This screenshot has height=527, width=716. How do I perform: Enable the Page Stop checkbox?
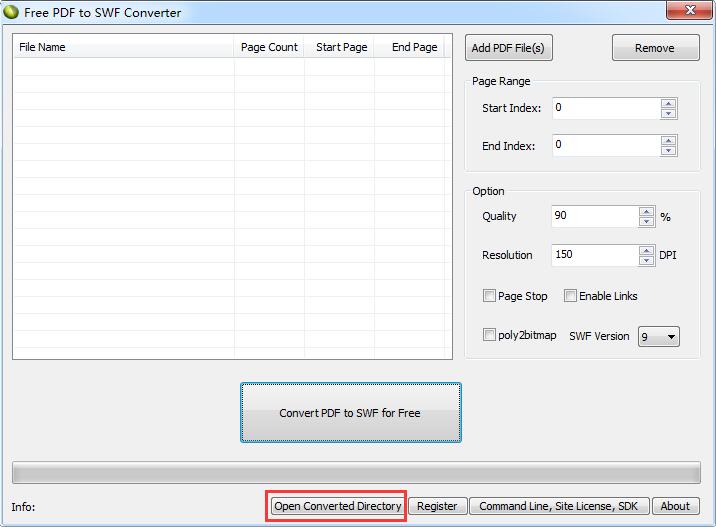489,296
